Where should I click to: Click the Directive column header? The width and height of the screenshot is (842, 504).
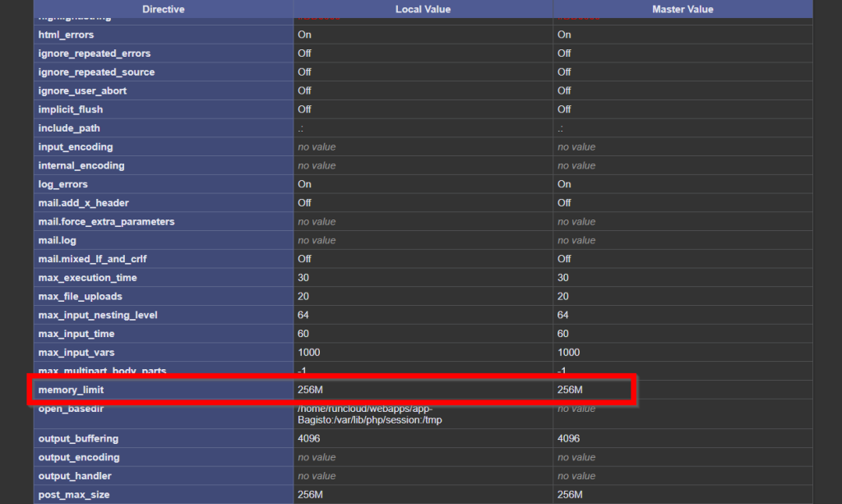click(x=162, y=9)
